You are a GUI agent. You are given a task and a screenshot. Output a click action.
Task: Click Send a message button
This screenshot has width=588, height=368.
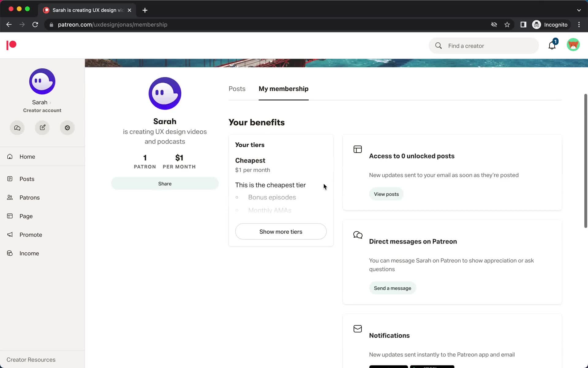[x=392, y=288]
